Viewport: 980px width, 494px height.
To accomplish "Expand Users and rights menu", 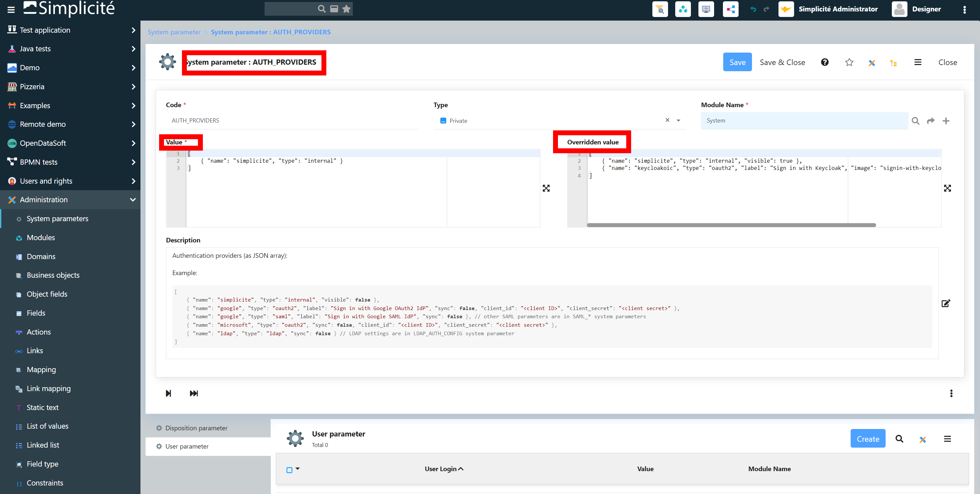I will pyautogui.click(x=70, y=181).
